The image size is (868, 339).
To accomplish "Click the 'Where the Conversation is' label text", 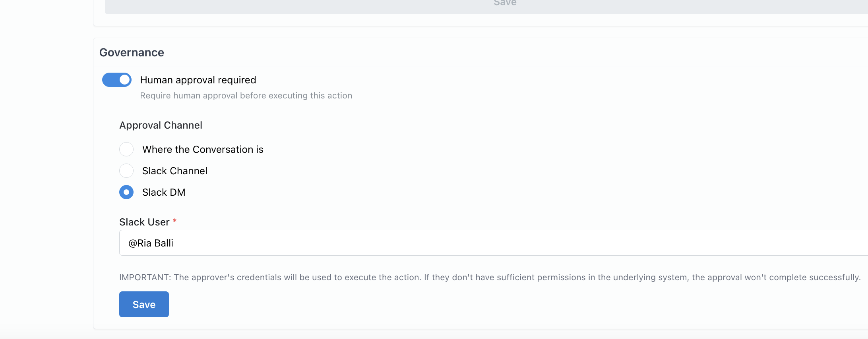I will pyautogui.click(x=203, y=149).
